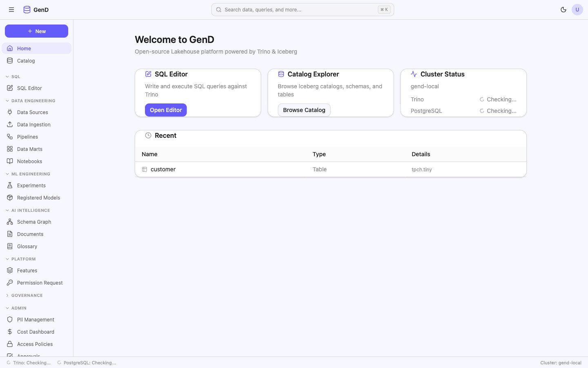Open the recent customer table row
The height and width of the screenshot is (368, 588).
tap(163, 169)
